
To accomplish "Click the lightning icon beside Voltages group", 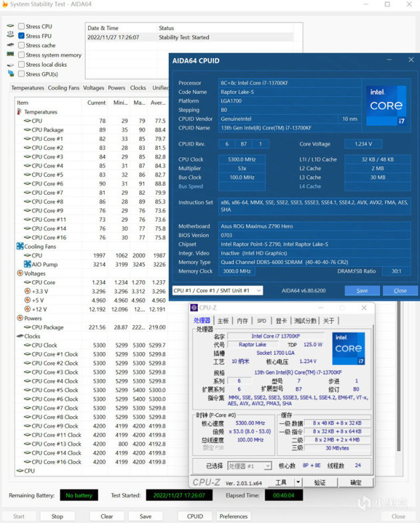I will coord(19,274).
